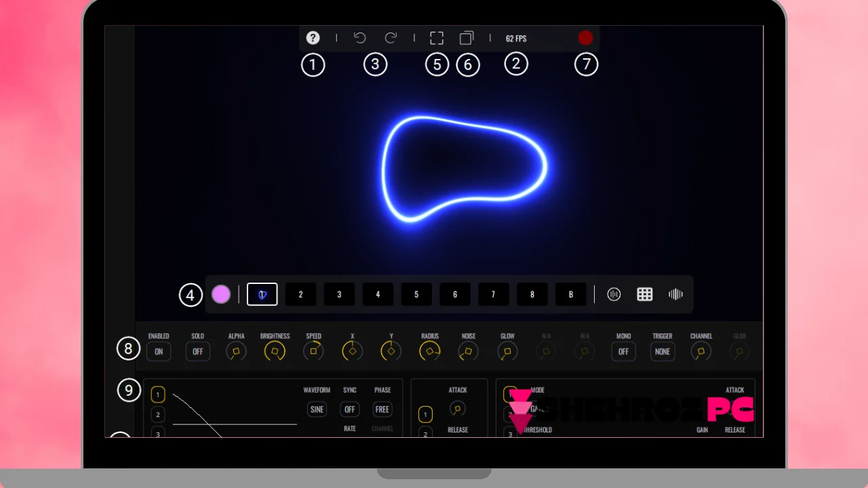This screenshot has height=488, width=868.
Task: Select shape slot 6
Action: 455,294
